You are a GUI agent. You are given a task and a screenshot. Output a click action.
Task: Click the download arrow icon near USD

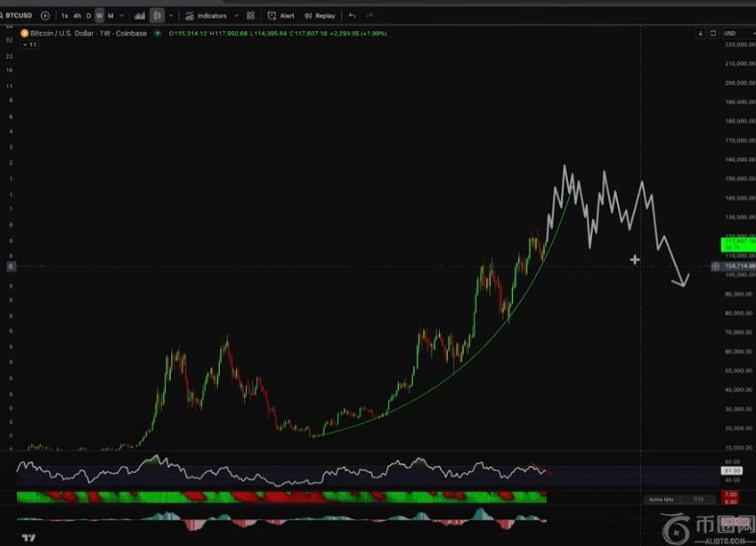tap(701, 33)
